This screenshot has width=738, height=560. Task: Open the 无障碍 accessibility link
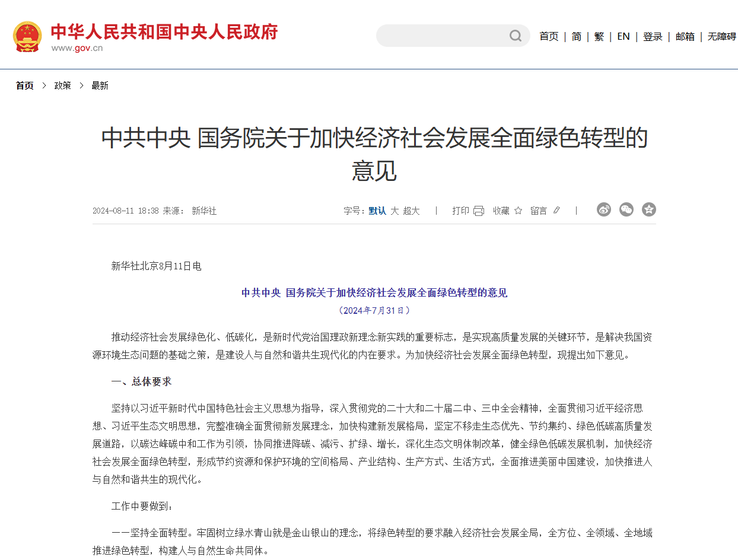point(720,36)
